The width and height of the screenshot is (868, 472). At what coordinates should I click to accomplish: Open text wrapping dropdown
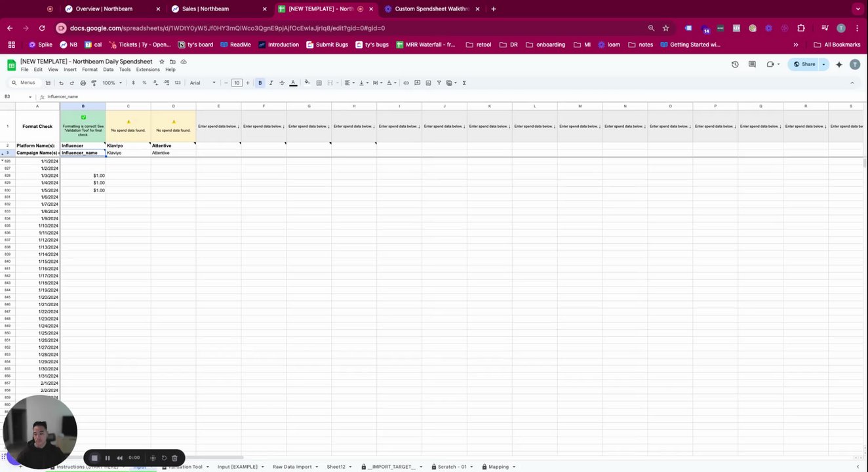[377, 83]
